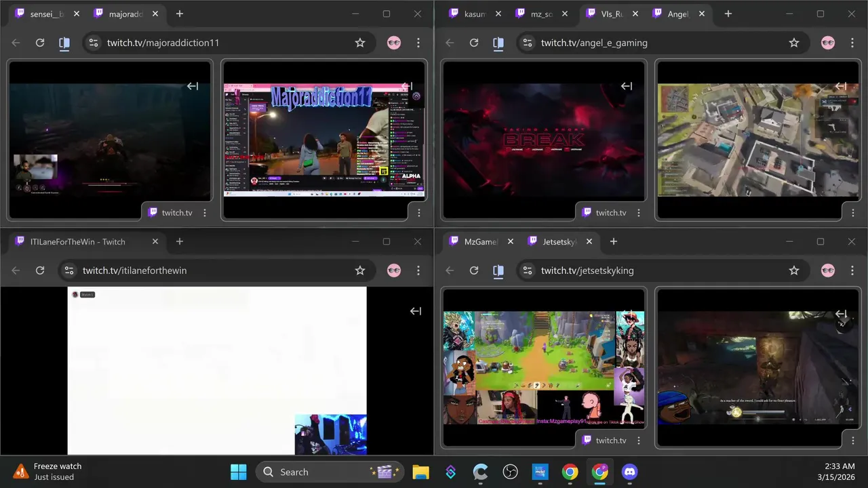Close the kasum tab
This screenshot has height=488, width=868.
pos(498,14)
